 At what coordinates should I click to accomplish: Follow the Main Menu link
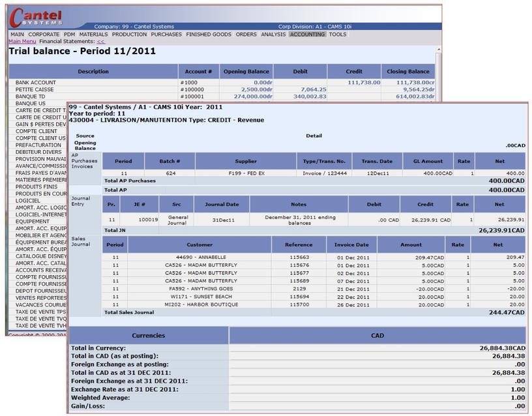(22, 41)
